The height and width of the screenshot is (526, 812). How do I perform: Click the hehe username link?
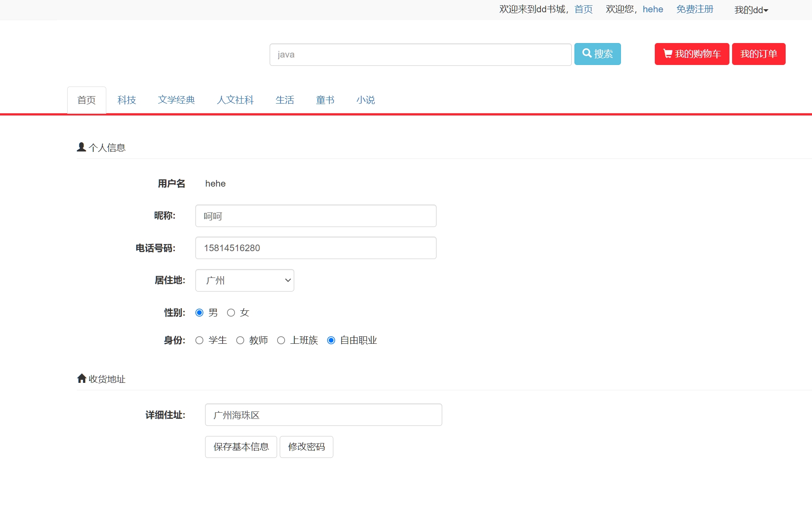click(x=653, y=9)
